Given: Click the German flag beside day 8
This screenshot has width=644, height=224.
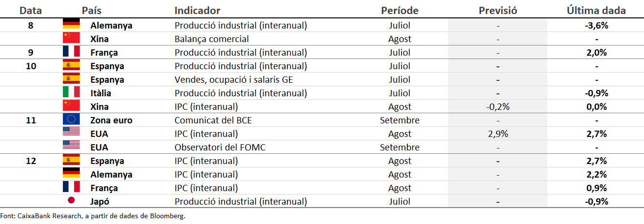Looking at the screenshot, I should [x=71, y=25].
